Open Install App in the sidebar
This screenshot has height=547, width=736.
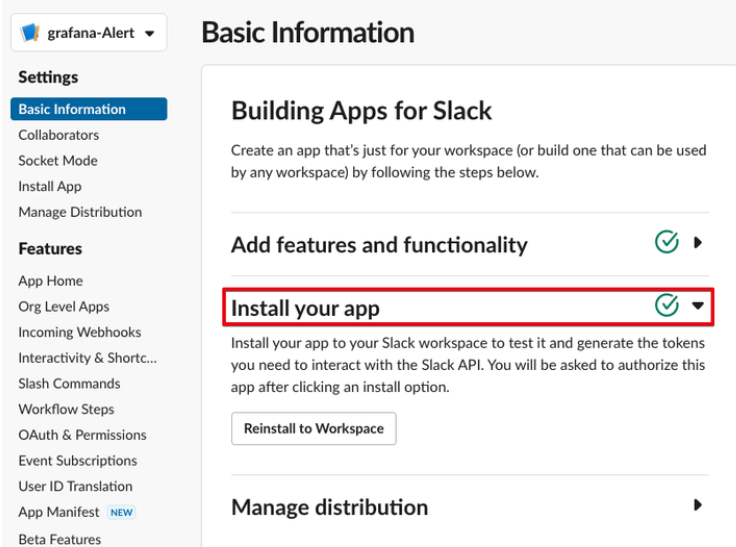pyautogui.click(x=50, y=186)
